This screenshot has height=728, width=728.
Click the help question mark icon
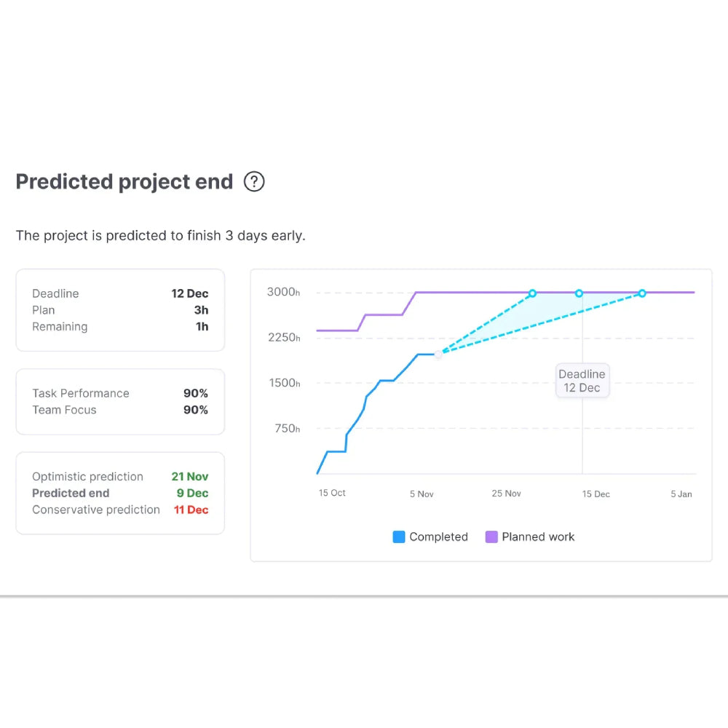[x=254, y=181]
